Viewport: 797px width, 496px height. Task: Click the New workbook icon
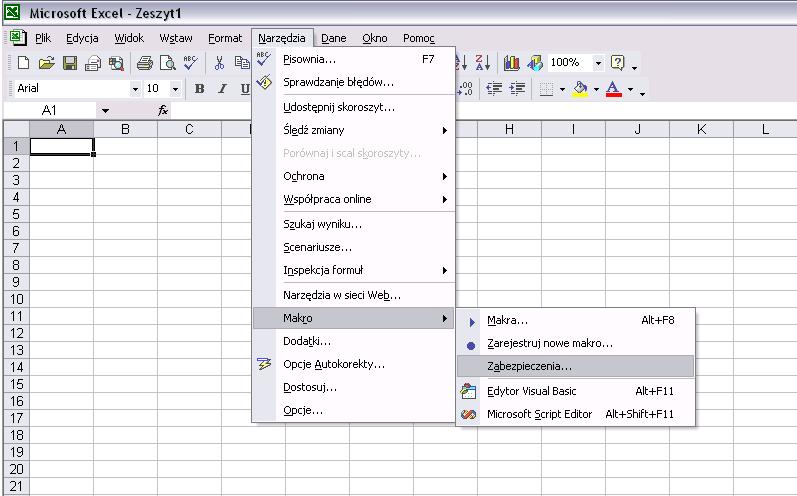23,63
